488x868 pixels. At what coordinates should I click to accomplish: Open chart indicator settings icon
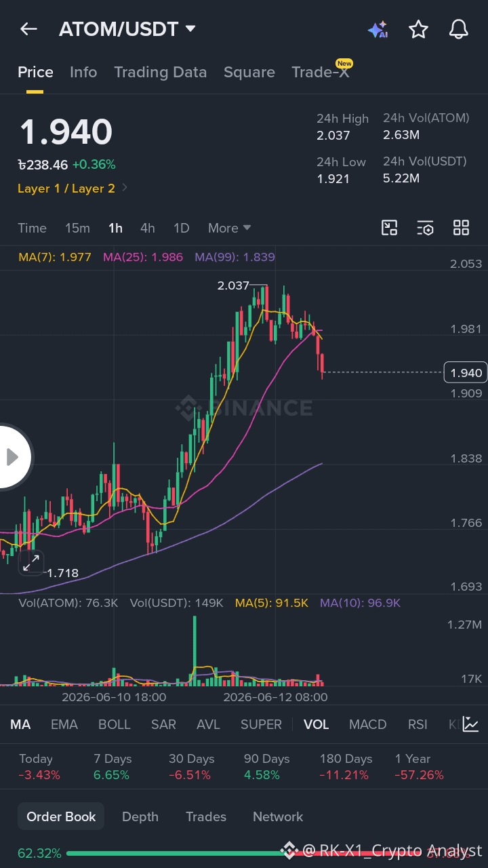(425, 228)
